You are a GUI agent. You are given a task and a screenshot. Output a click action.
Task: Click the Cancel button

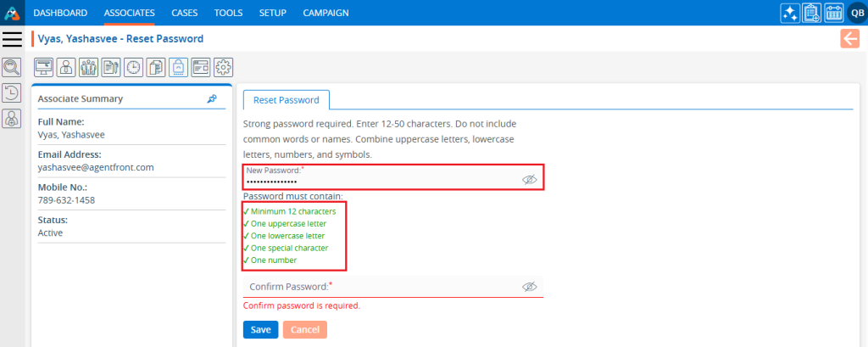(x=303, y=329)
